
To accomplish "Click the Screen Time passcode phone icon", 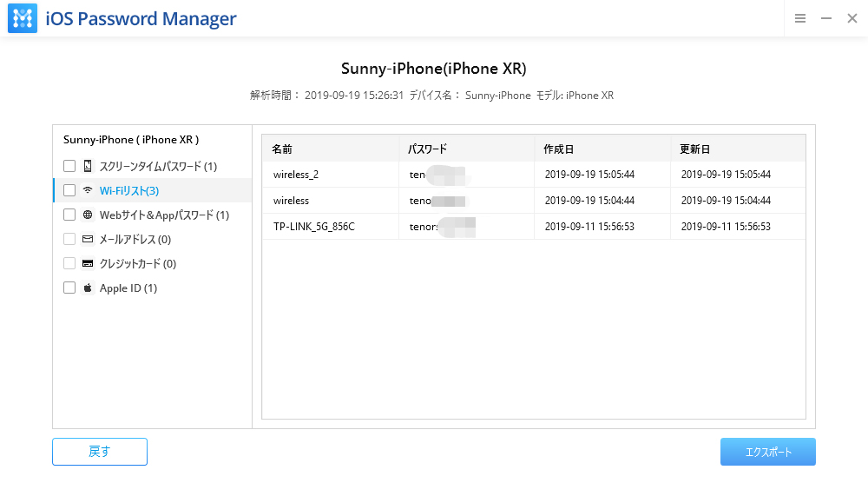I will coord(88,166).
